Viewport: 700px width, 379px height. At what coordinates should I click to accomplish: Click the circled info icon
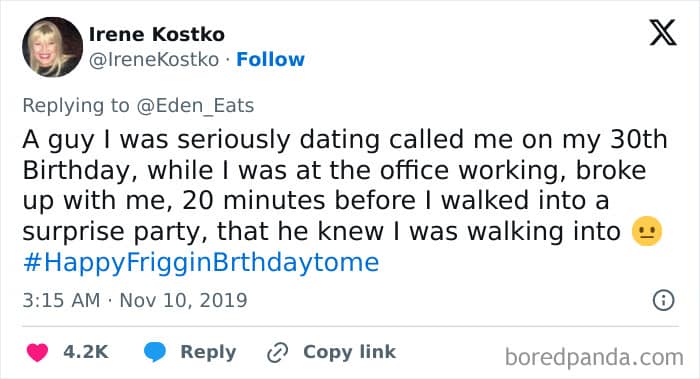coord(663,300)
